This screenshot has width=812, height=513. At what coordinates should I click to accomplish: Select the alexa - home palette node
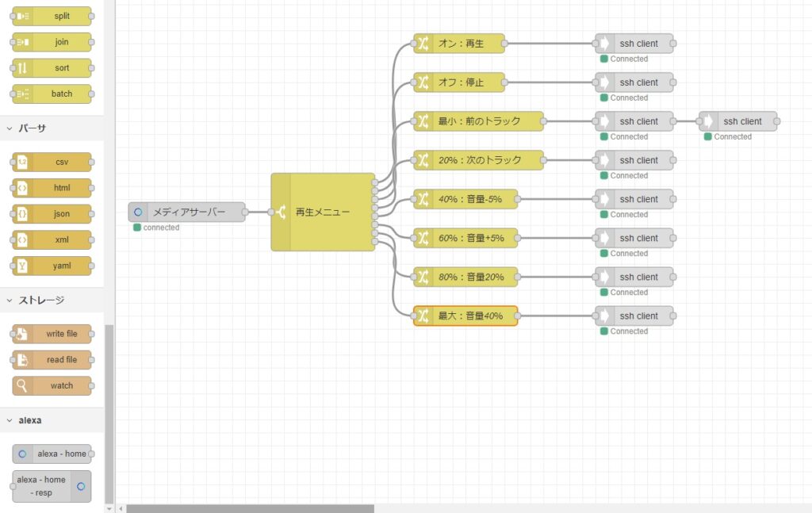click(x=52, y=454)
